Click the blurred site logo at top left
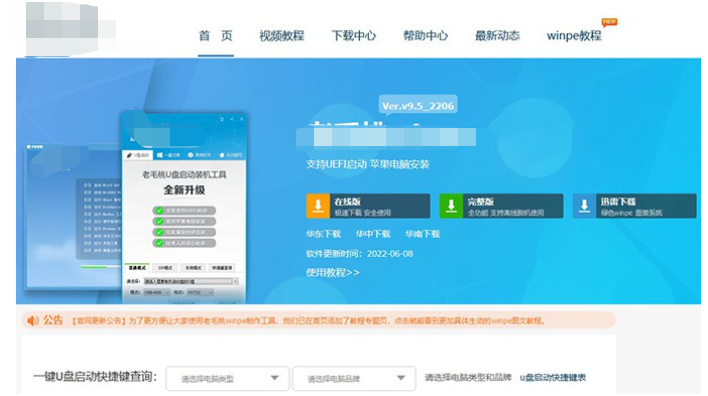This screenshot has height=396, width=708. pos(70,27)
